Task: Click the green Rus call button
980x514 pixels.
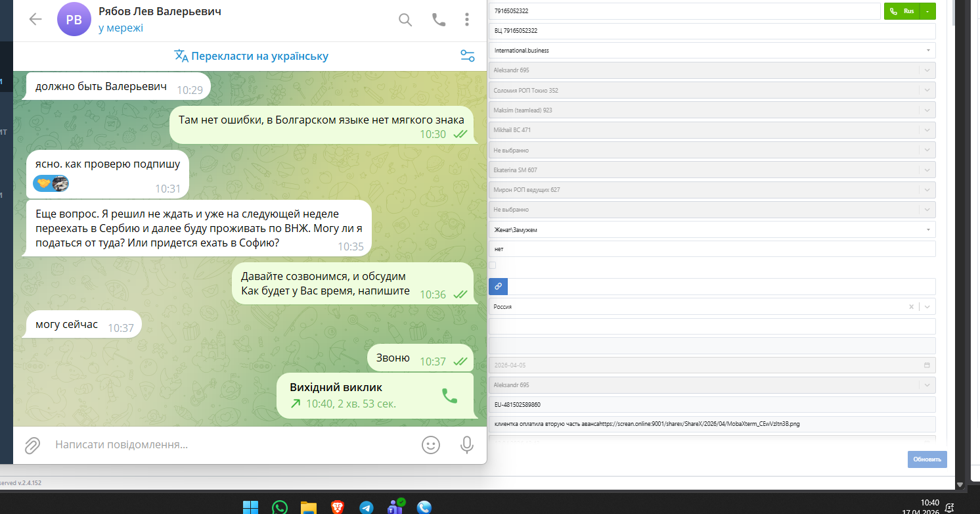Action: pyautogui.click(x=901, y=11)
